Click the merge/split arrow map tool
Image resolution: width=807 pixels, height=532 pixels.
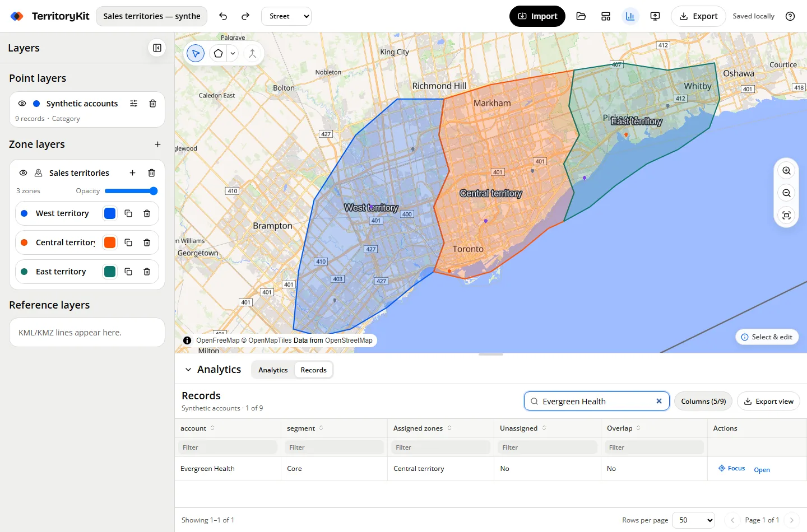point(252,54)
